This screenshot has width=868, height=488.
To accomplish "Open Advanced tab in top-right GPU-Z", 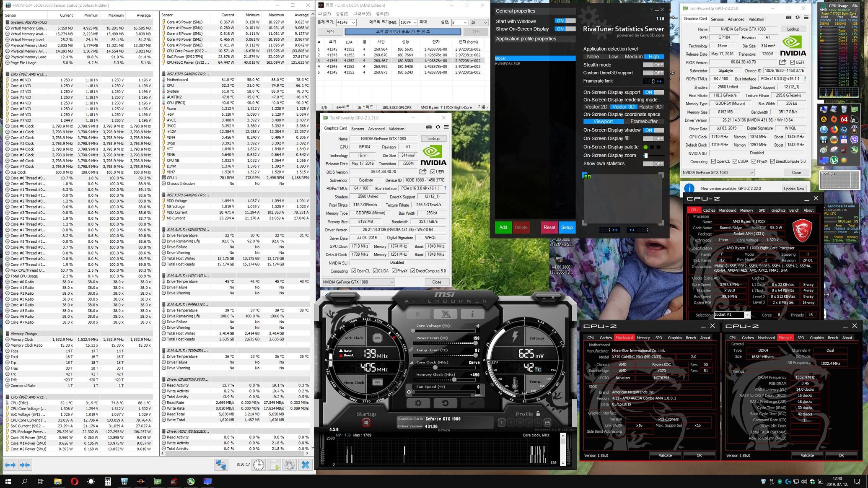I will pyautogui.click(x=736, y=19).
